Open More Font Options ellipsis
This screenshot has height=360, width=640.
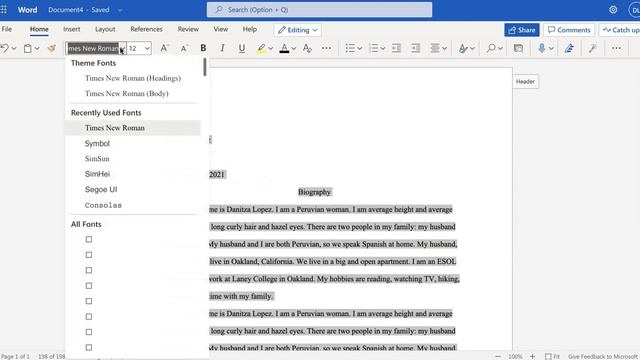[x=327, y=48]
